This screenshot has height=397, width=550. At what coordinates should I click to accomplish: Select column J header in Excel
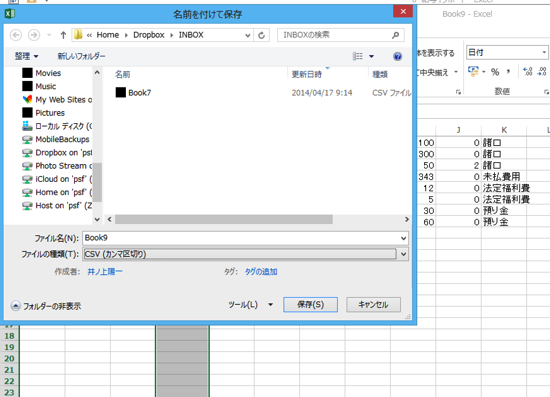tap(458, 130)
